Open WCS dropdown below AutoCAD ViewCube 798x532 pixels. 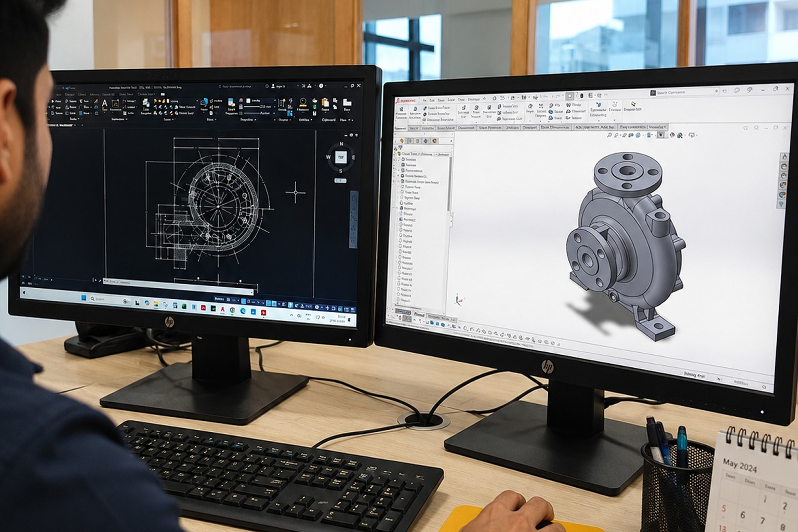click(339, 180)
